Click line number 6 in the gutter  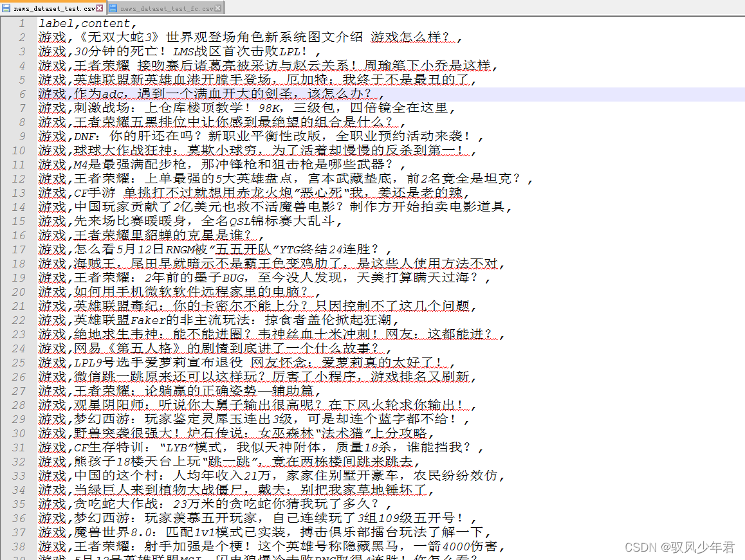tap(22, 94)
